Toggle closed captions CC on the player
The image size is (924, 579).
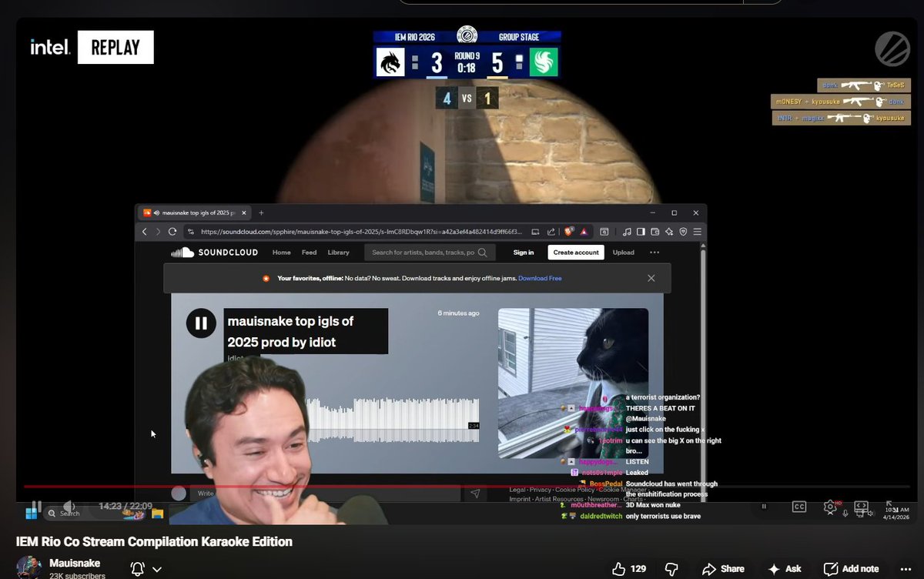coord(799,507)
